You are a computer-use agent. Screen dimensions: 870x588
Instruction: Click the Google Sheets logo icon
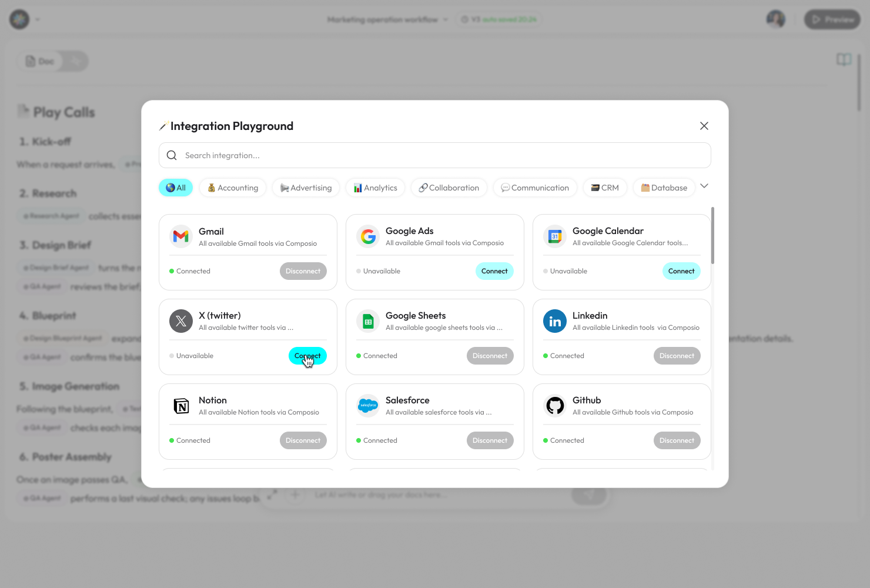click(x=368, y=321)
